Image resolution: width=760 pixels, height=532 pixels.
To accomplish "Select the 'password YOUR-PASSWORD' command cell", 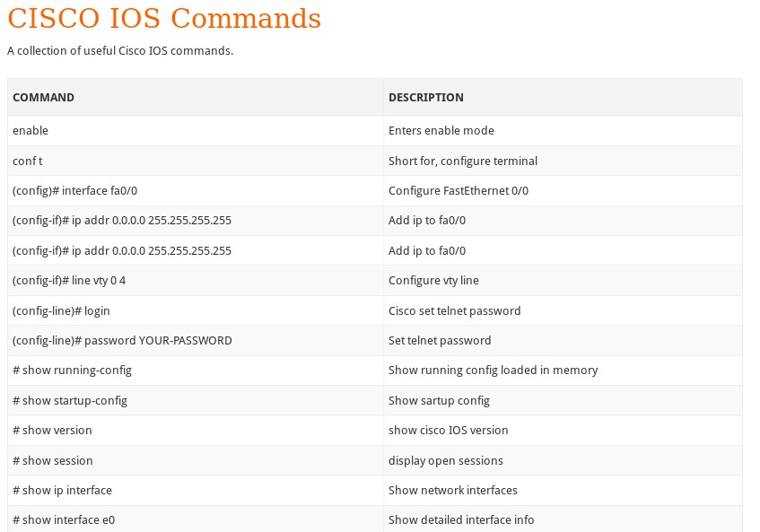I will 122,341.
